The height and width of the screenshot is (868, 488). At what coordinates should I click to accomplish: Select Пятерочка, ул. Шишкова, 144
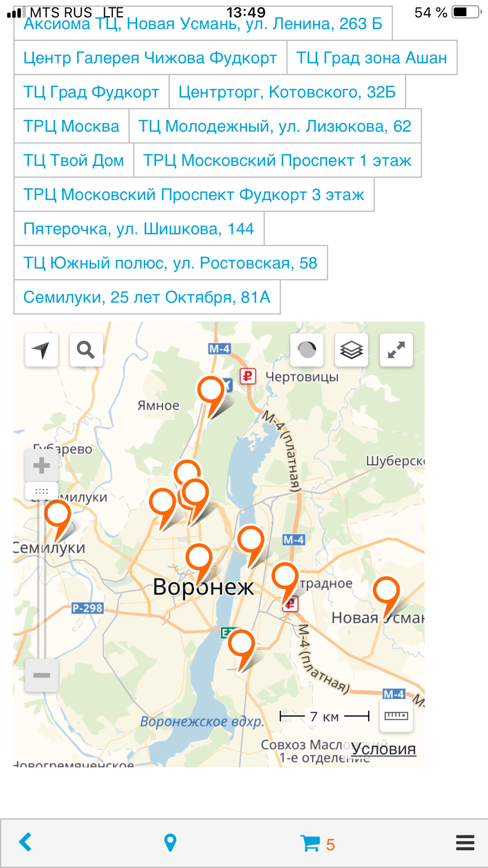tap(139, 228)
